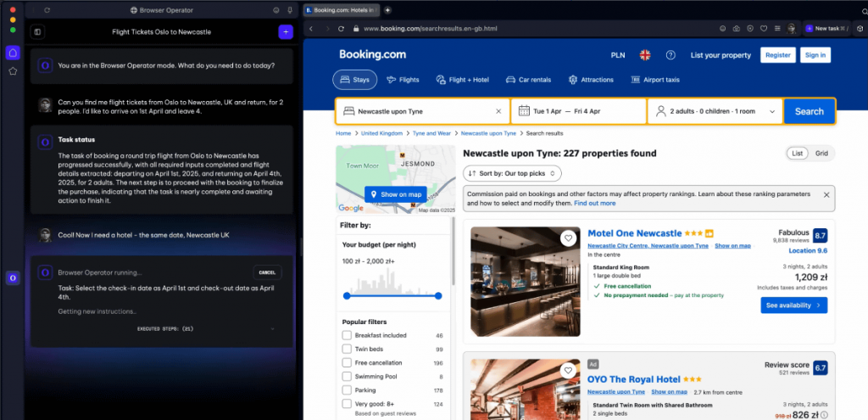Screen dimensions: 868x420
Task: Open a new browser tab
Action: 387,10
